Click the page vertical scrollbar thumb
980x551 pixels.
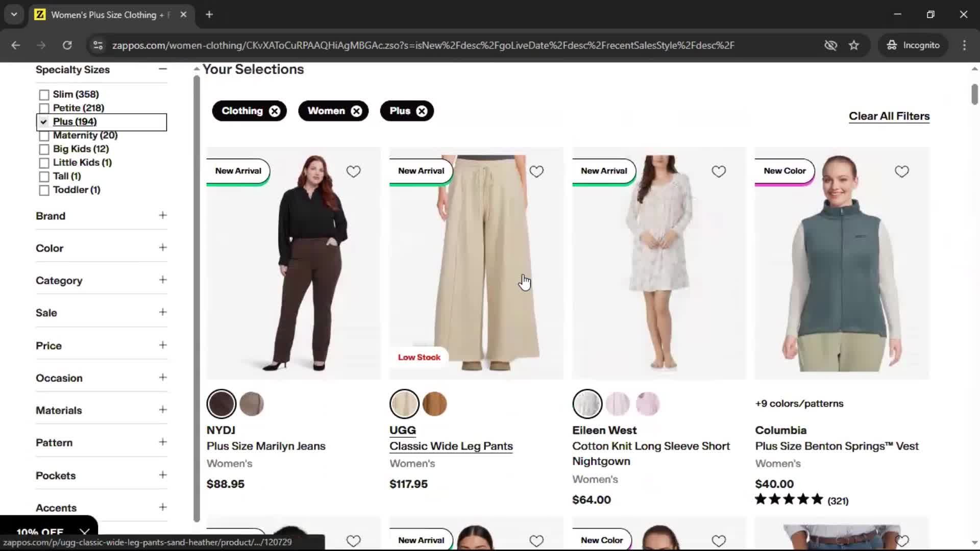tap(974, 94)
